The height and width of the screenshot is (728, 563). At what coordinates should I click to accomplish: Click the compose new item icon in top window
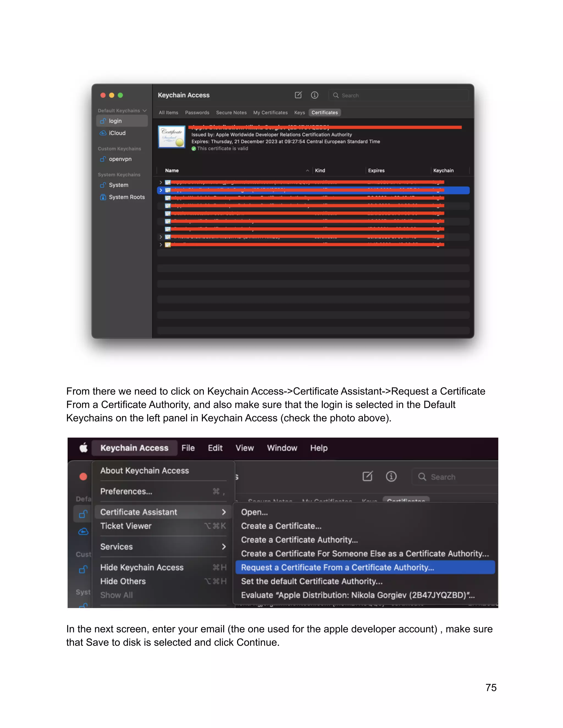coord(298,95)
